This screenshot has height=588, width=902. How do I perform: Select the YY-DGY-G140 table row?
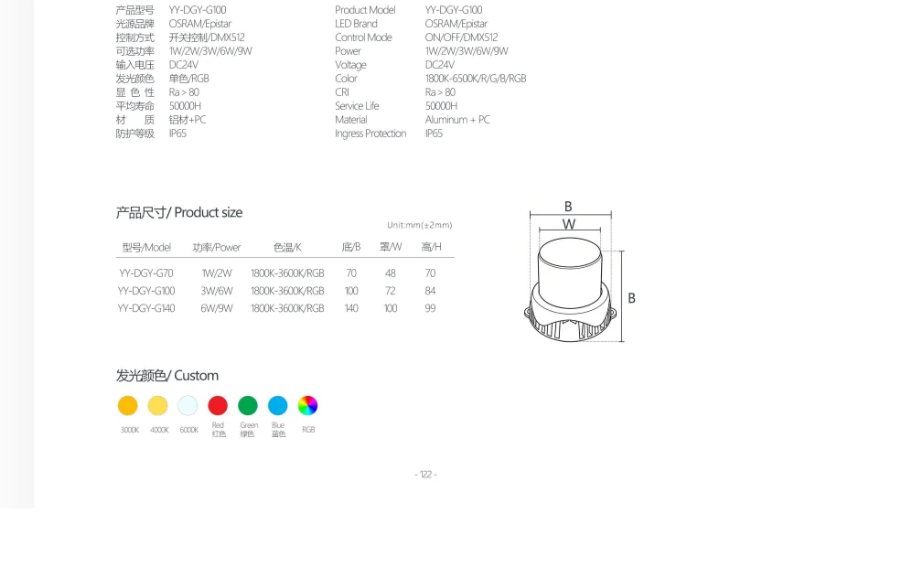[x=285, y=308]
